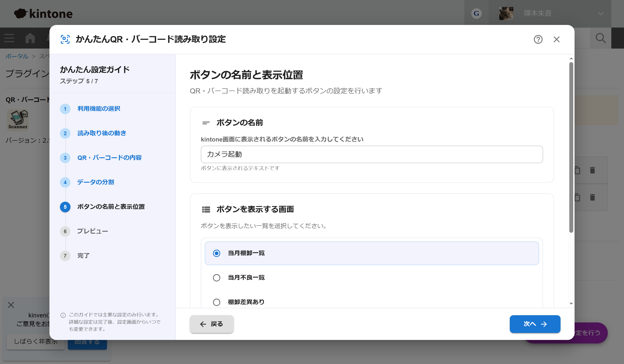
Task: Go to step 3 QR・バーコードの内容
Action: [x=109, y=157]
